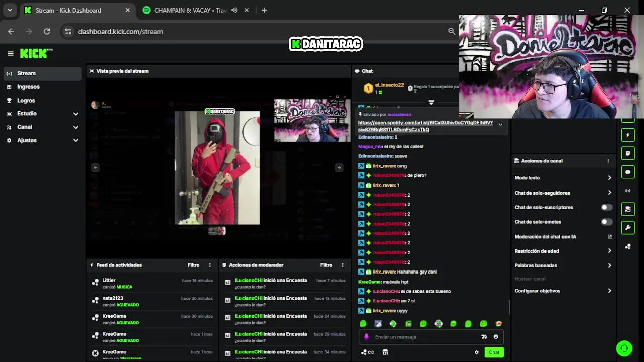This screenshot has width=644, height=362.
Task: Expand the Ajustes sidebar section
Action: pyautogui.click(x=43, y=140)
